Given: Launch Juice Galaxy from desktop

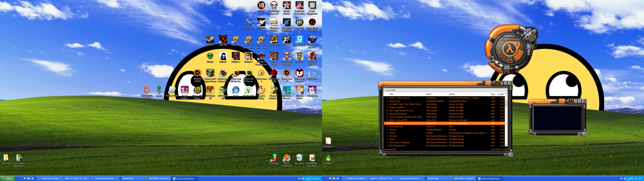Looking at the screenshot, I should coord(274,159).
